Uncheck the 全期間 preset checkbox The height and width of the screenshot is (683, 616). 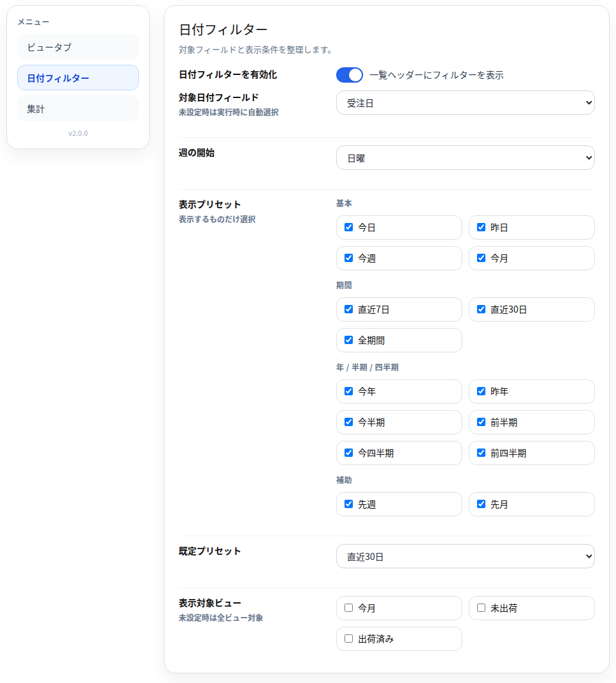(349, 340)
